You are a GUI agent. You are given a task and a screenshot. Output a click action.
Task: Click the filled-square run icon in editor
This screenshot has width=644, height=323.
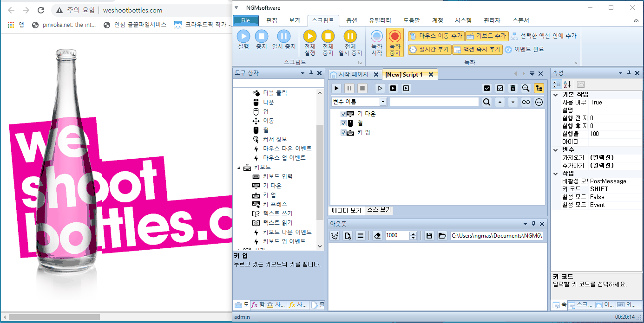(x=393, y=88)
